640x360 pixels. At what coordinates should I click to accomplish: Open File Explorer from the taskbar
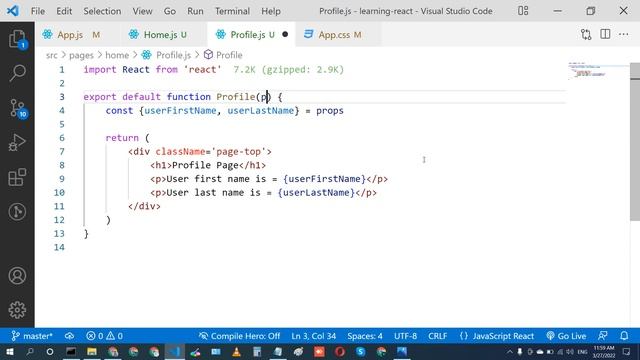(92, 351)
